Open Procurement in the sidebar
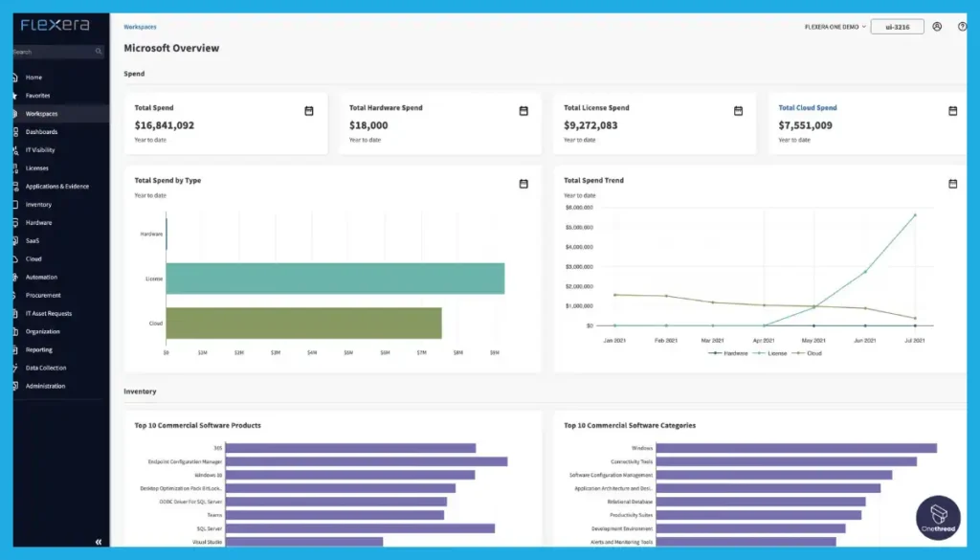The width and height of the screenshot is (980, 560). (43, 295)
